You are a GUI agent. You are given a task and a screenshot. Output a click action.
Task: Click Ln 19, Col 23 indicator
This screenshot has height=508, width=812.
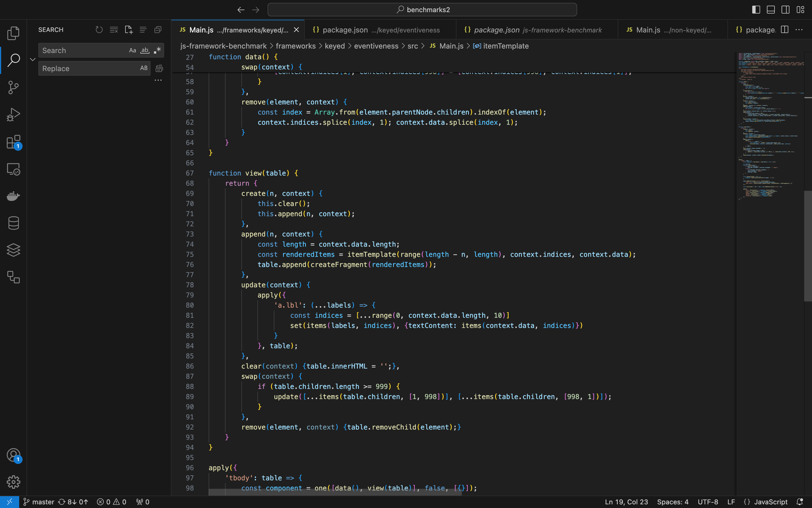pyautogui.click(x=626, y=502)
